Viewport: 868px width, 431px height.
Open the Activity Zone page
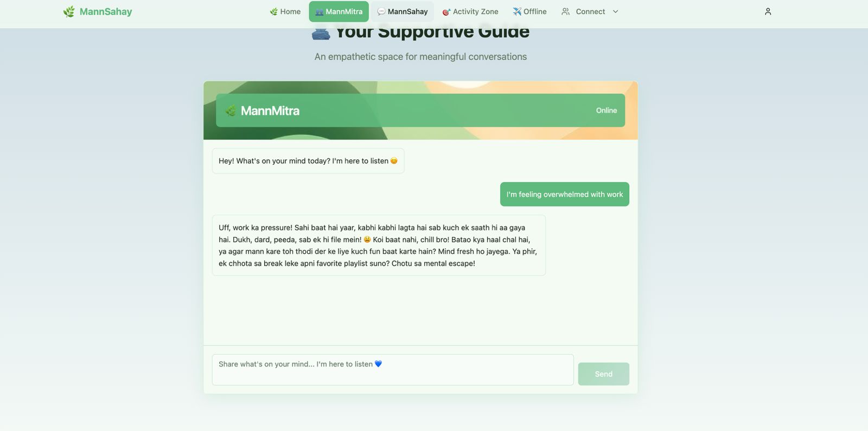[470, 11]
